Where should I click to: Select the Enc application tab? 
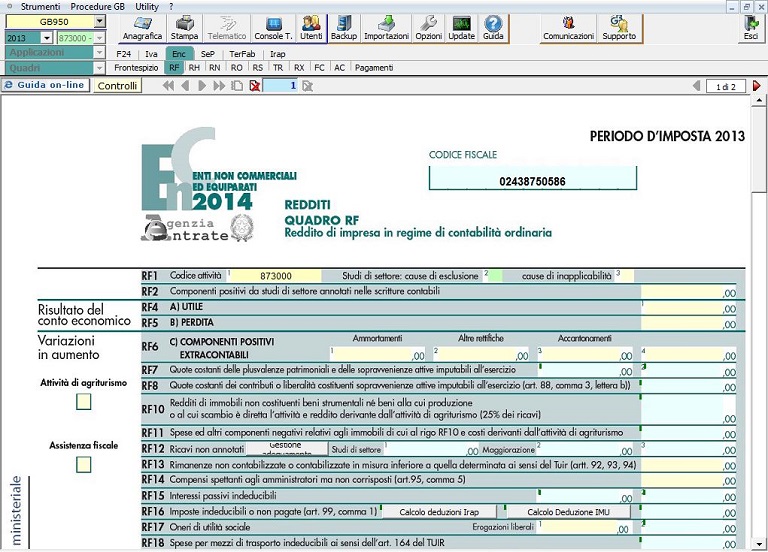click(179, 54)
